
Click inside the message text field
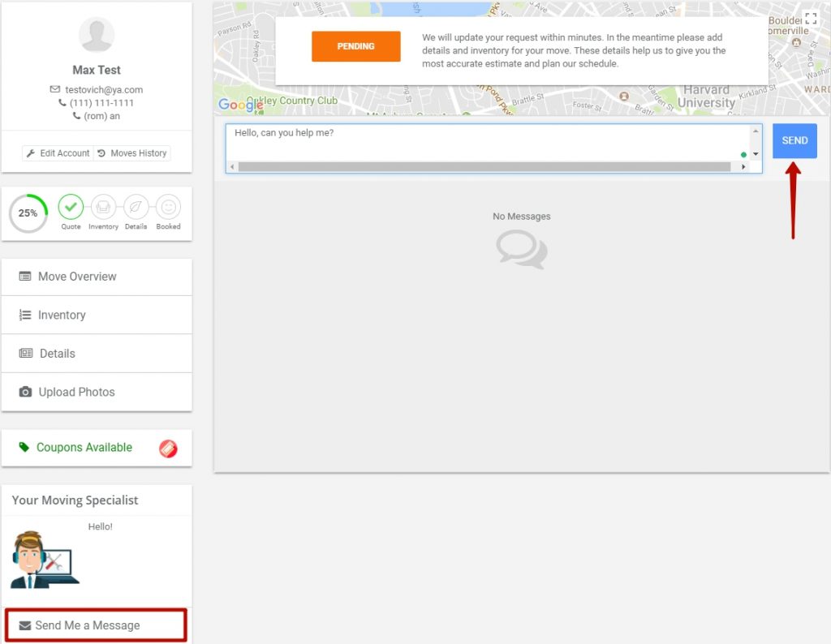pos(487,138)
